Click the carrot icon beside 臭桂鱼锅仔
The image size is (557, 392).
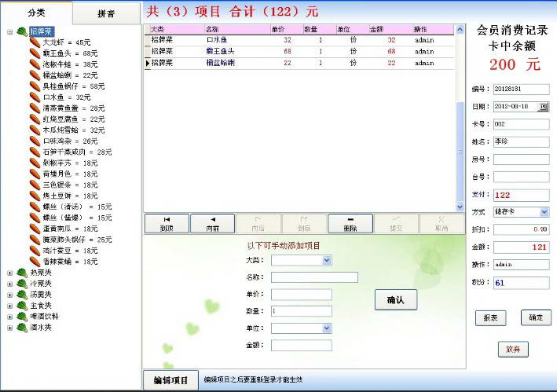[x=35, y=86]
